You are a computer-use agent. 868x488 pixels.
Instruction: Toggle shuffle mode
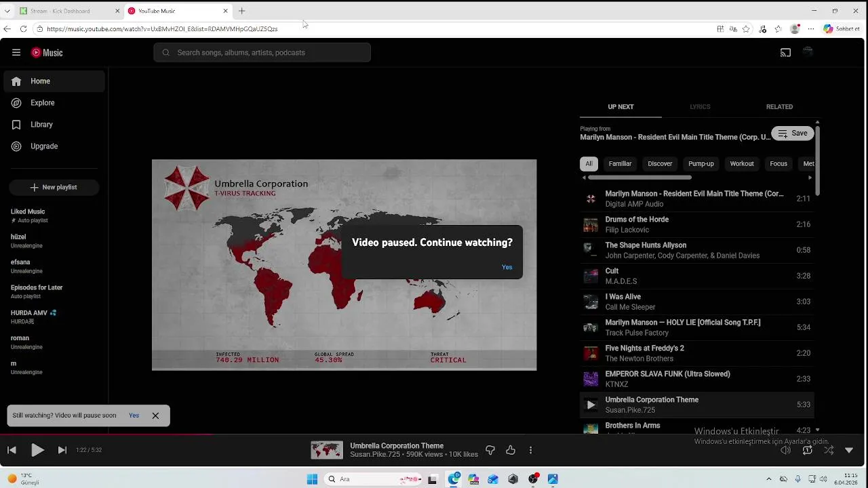point(829,450)
